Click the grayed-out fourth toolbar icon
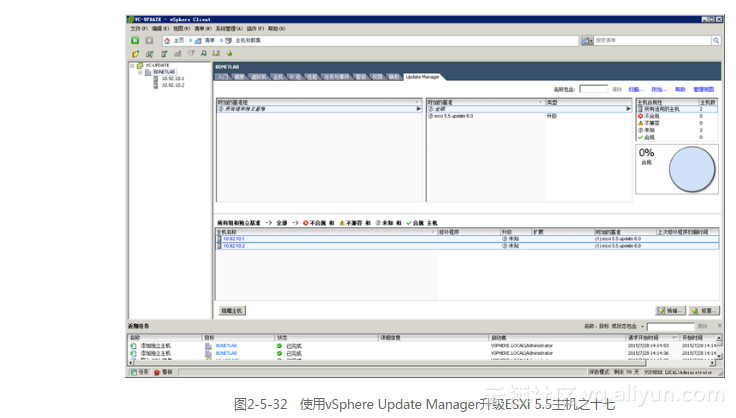This screenshot has width=736, height=418. (x=178, y=54)
